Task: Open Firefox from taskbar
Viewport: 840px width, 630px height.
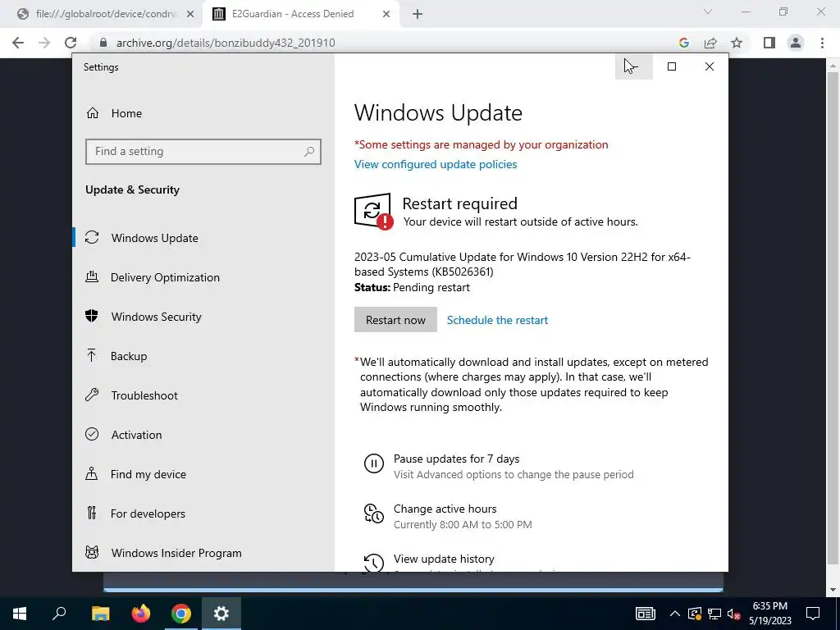Action: click(x=141, y=614)
